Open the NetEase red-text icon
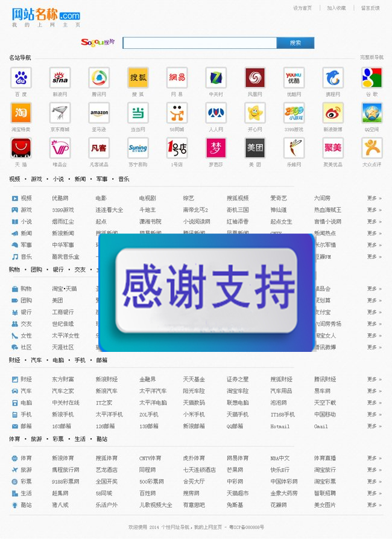This screenshot has height=539, width=392. pyautogui.click(x=177, y=78)
